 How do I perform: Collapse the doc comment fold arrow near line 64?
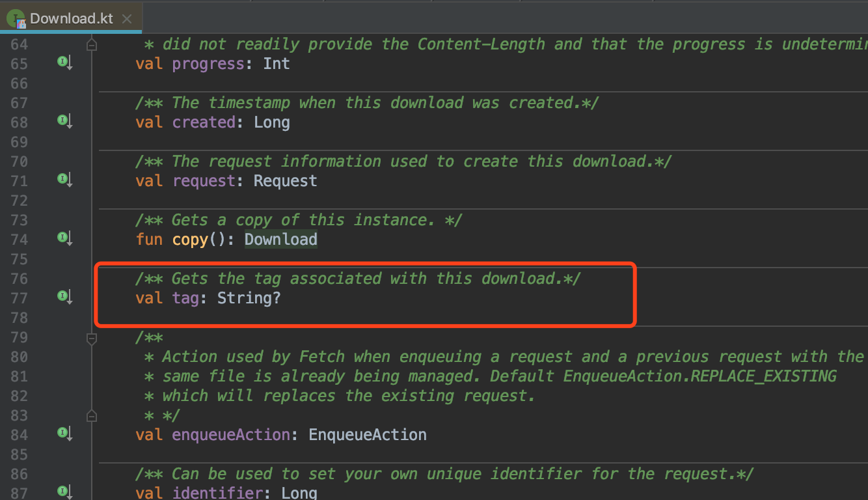point(91,44)
